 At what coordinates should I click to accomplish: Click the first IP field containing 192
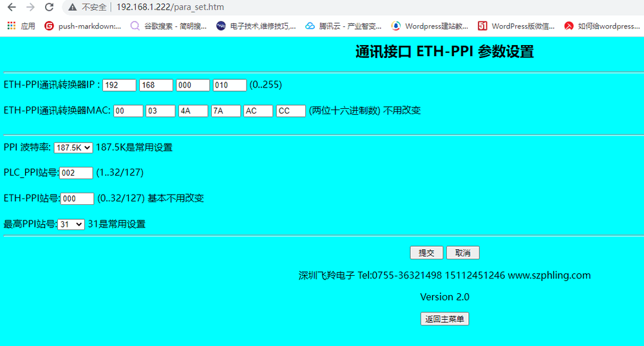[x=119, y=85]
